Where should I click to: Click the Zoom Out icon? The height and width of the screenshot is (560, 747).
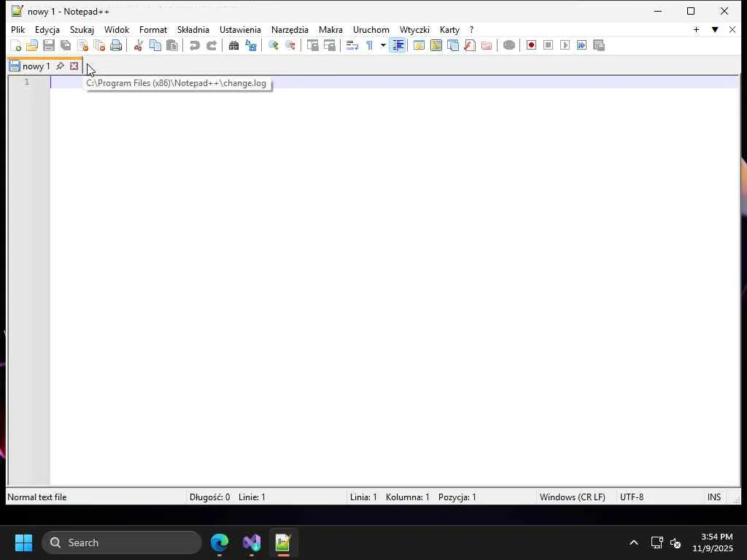point(290,46)
